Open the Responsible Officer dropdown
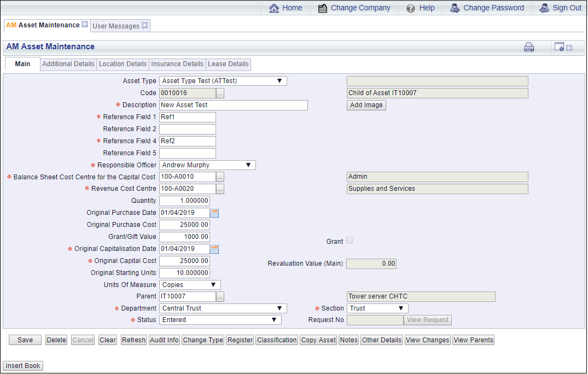 207,165
